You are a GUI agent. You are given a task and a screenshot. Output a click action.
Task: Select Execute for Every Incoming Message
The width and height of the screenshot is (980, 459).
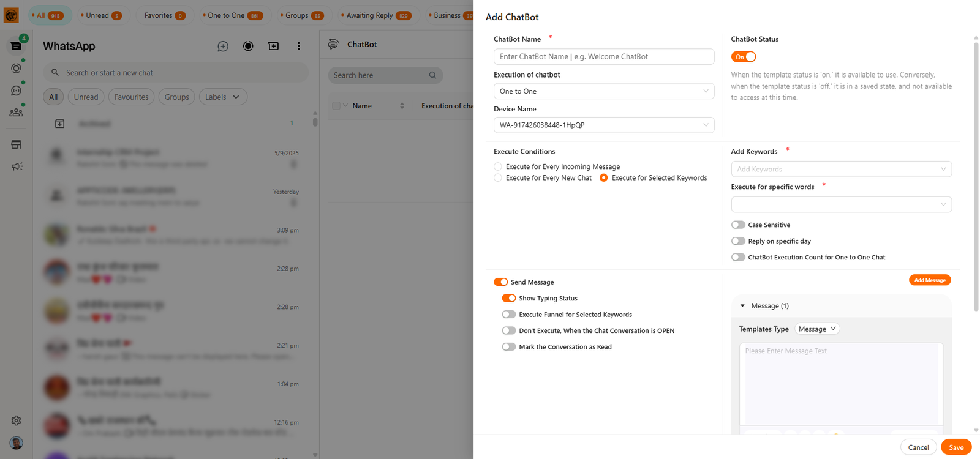pos(498,166)
